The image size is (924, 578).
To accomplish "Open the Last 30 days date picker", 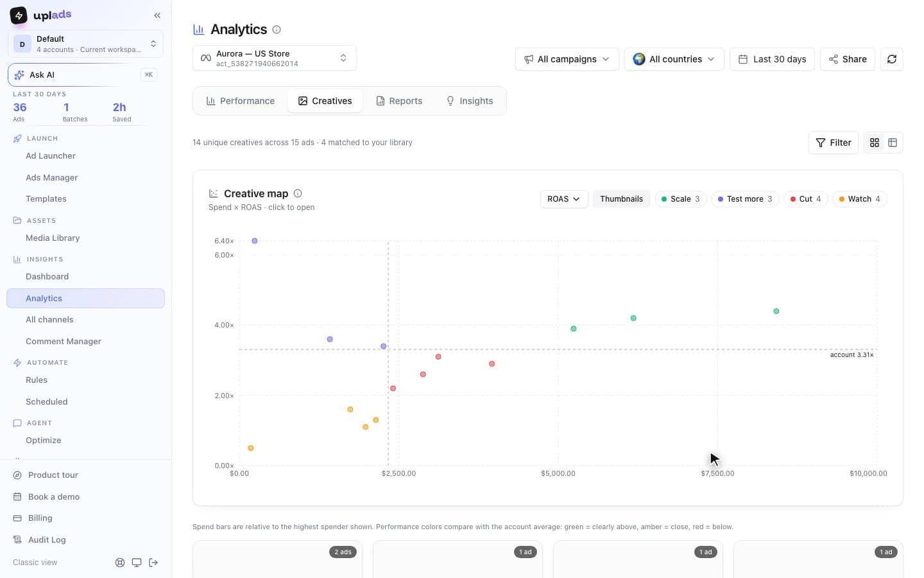I will pos(772,59).
